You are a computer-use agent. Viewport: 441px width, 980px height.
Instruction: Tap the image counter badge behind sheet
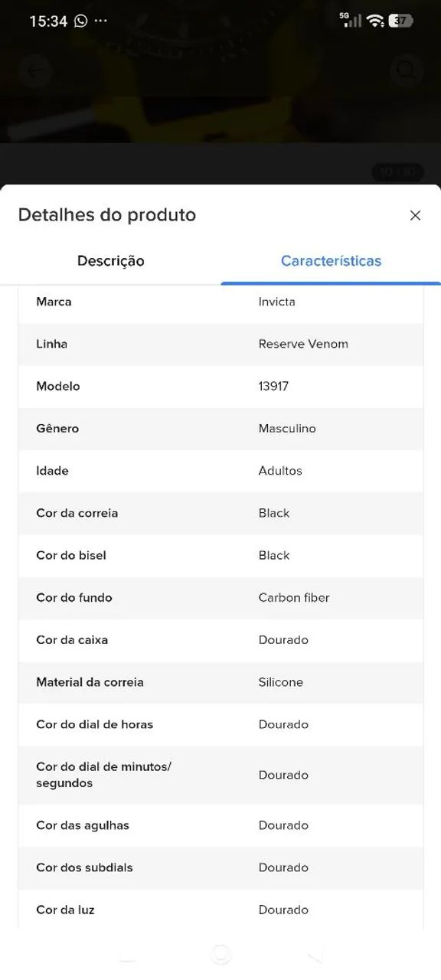coord(397,171)
